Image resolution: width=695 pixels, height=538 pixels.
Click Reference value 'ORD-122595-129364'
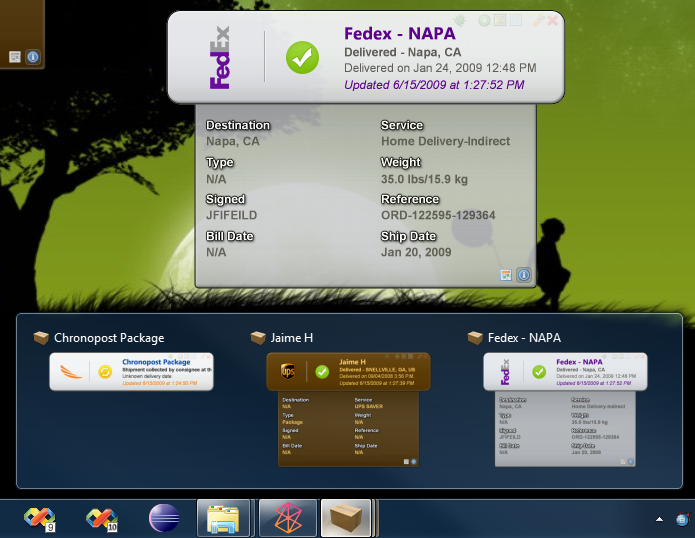438,215
